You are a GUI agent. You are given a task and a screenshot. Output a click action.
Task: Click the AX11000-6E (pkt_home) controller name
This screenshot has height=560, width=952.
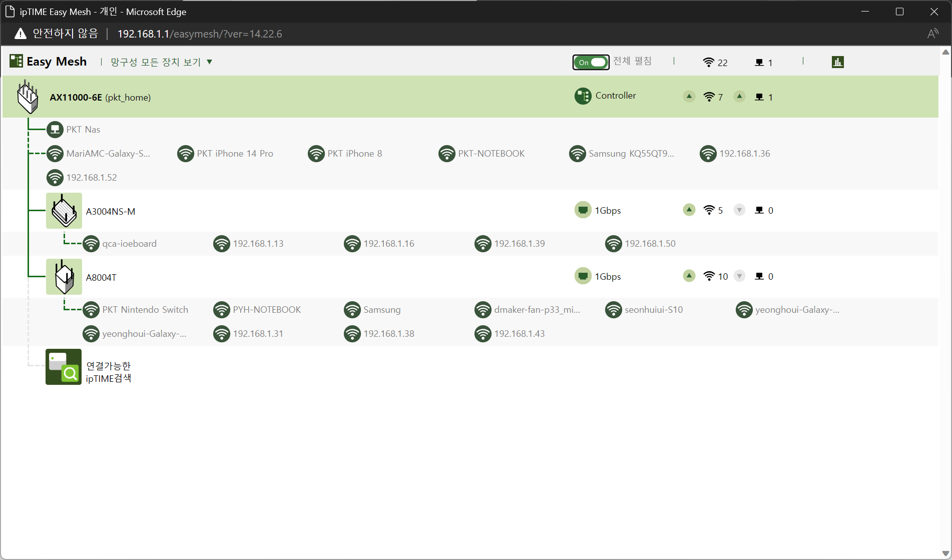pos(100,98)
